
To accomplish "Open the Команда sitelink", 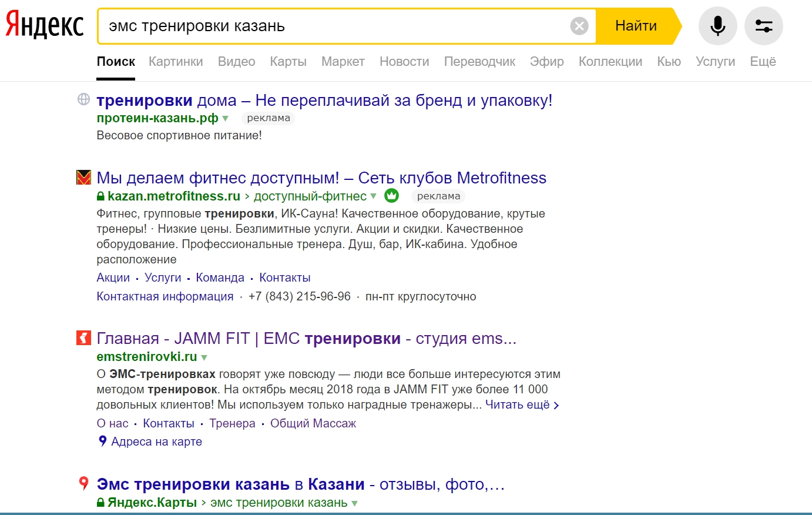I will (x=220, y=277).
